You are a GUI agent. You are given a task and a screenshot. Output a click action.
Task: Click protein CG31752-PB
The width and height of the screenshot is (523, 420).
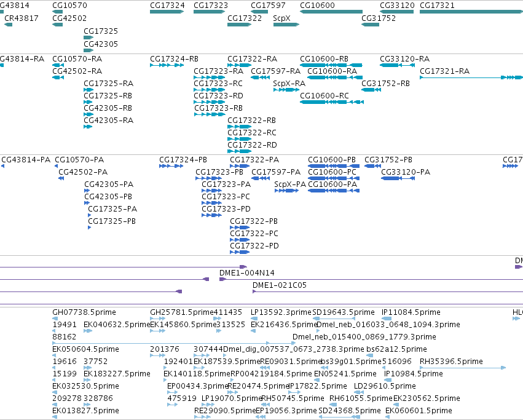(x=372, y=166)
